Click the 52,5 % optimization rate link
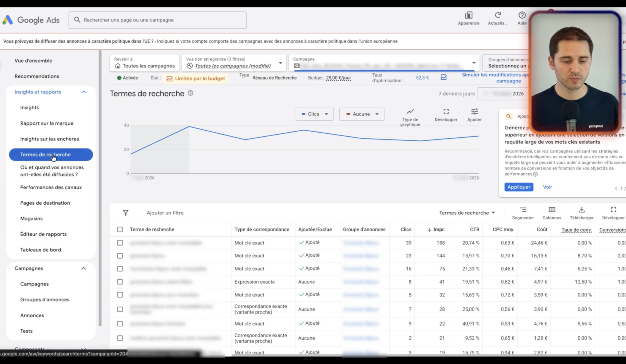Viewport: 626px width, 364px height. pyautogui.click(x=422, y=78)
